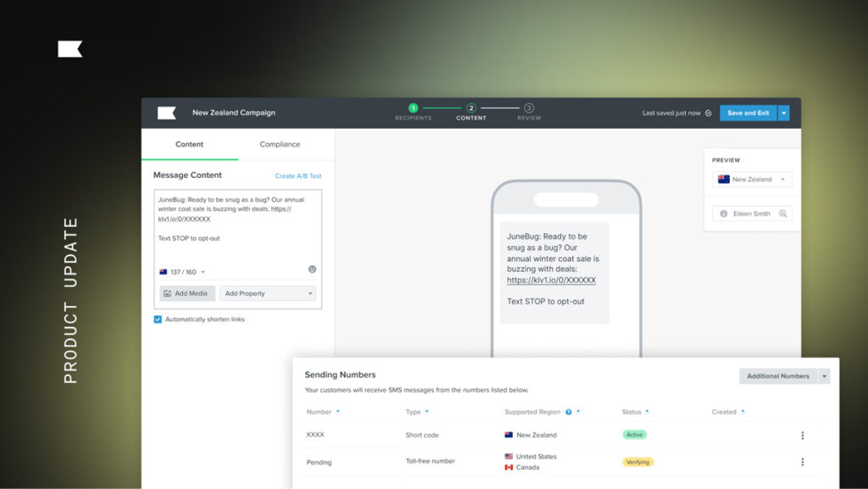The width and height of the screenshot is (868, 489).
Task: Sort the table by Number column arrow
Action: click(x=338, y=412)
